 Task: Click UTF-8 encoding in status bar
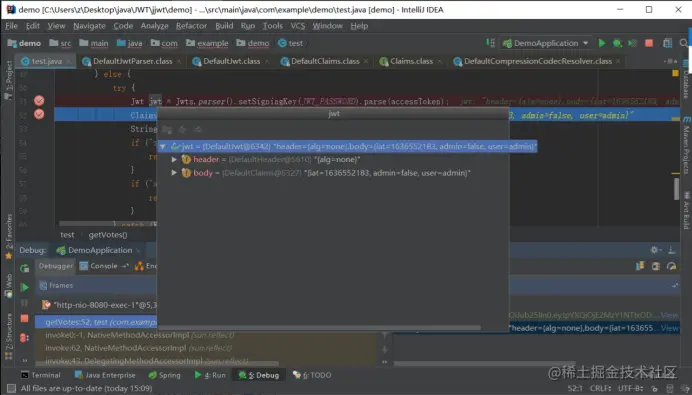tap(631, 388)
